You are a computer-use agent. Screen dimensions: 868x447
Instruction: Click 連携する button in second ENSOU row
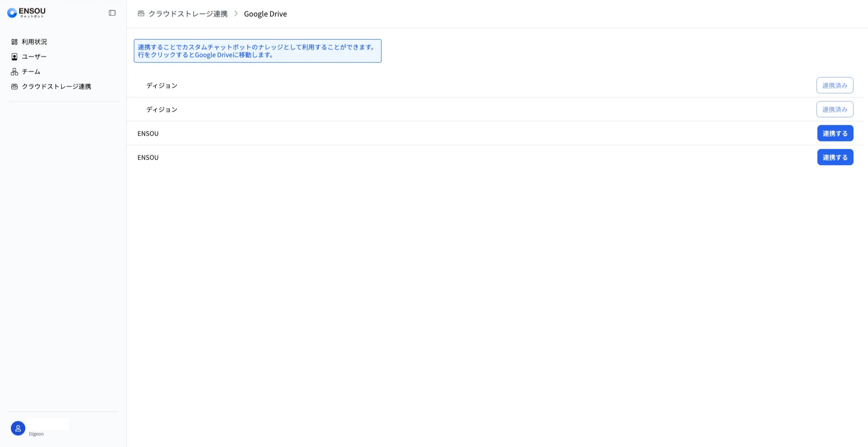(835, 157)
